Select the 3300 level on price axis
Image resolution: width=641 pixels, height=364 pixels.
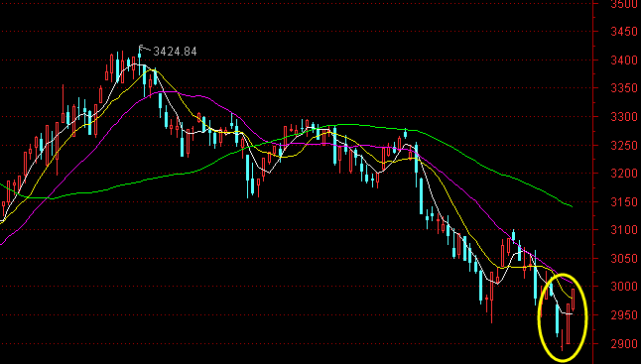(x=624, y=117)
